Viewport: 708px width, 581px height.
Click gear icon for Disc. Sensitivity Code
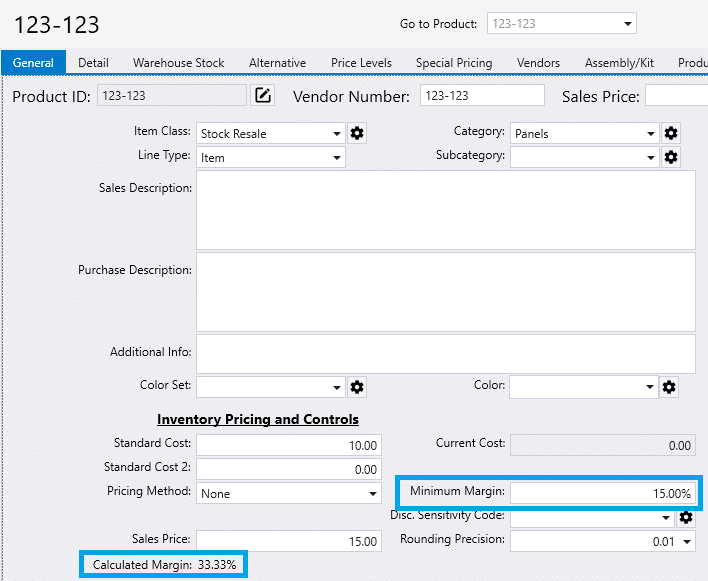pos(686,517)
